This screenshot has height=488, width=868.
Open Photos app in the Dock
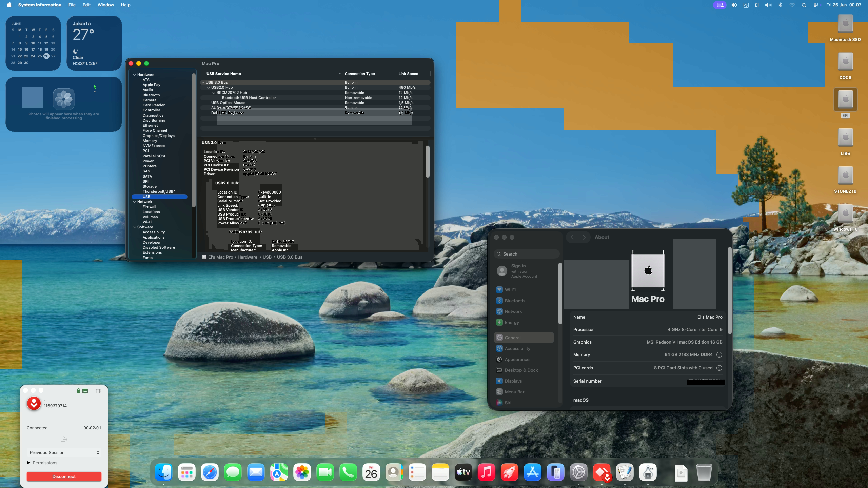(302, 472)
